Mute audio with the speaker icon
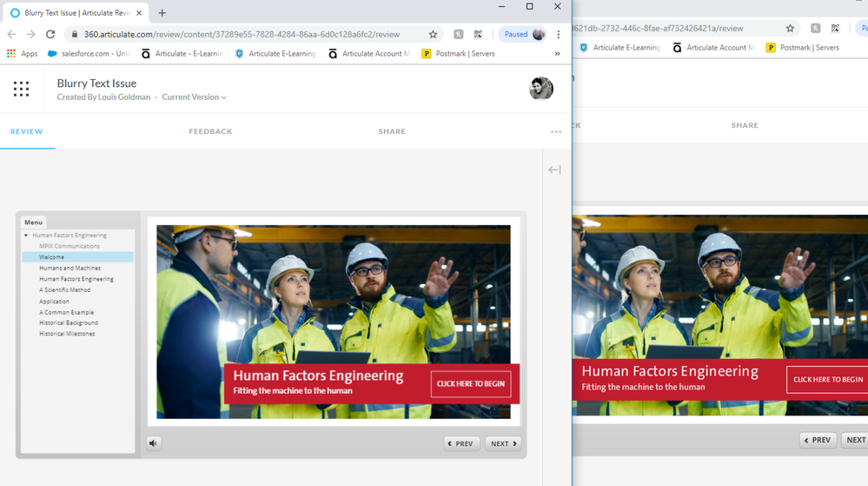 pos(154,443)
